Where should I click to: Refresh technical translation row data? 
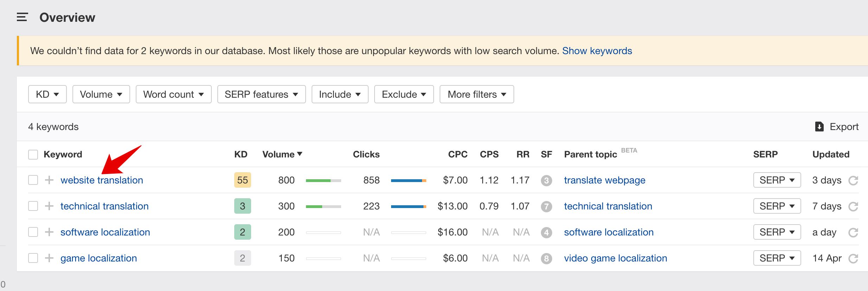click(x=853, y=206)
